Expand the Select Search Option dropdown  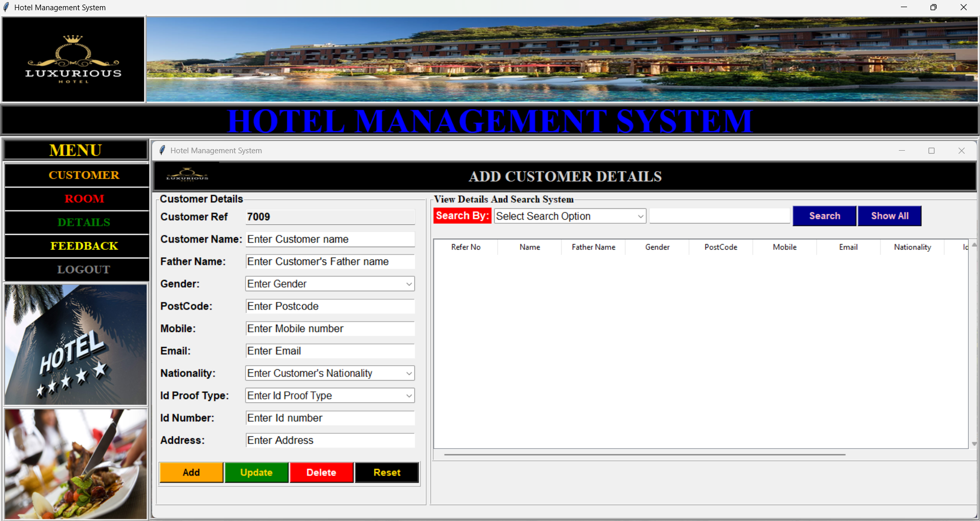641,217
